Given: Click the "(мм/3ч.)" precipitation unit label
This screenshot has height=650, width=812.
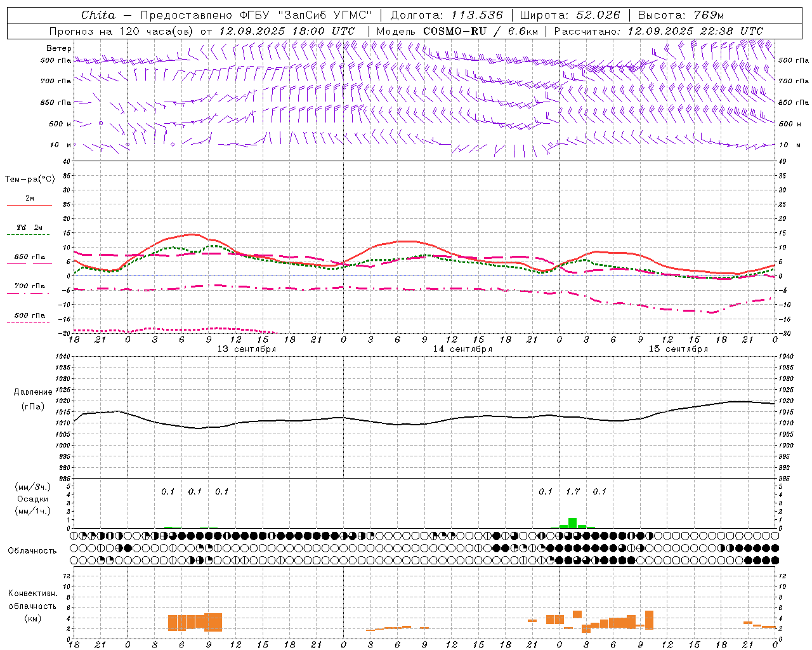Looking at the screenshot, I should point(32,487).
